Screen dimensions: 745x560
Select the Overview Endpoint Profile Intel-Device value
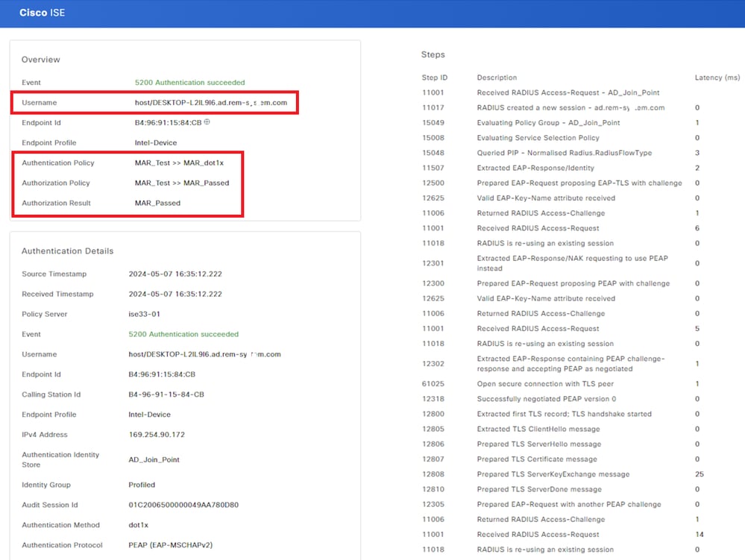click(x=155, y=142)
